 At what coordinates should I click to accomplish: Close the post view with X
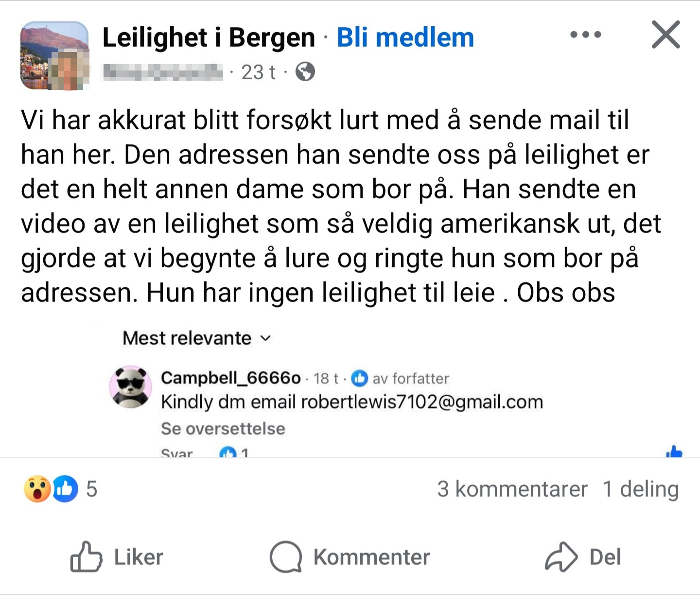(x=665, y=35)
